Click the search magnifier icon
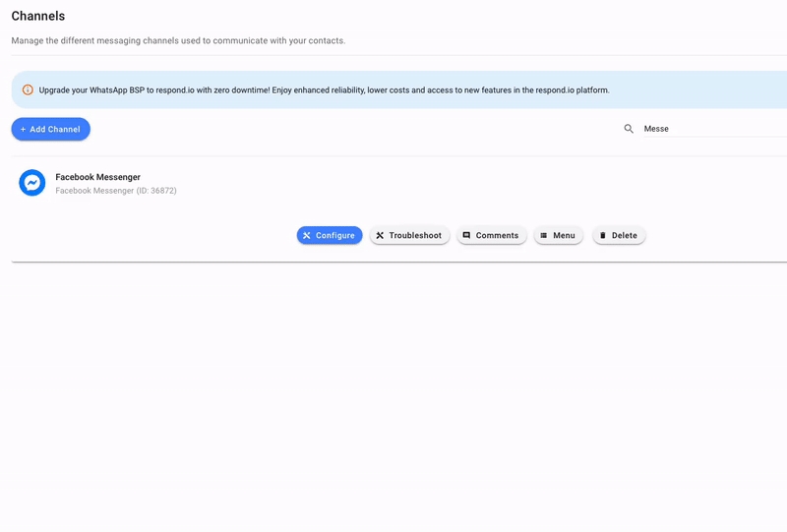This screenshot has width=787, height=532. (629, 129)
